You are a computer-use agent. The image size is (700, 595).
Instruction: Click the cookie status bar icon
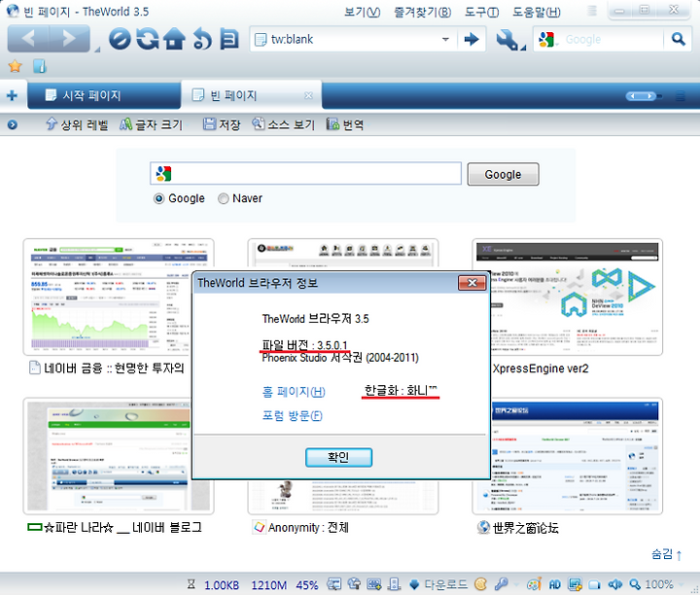[x=481, y=584]
